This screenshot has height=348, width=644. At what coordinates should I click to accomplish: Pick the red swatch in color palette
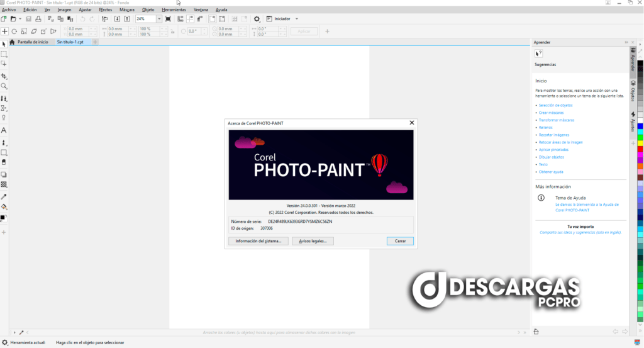640,149
